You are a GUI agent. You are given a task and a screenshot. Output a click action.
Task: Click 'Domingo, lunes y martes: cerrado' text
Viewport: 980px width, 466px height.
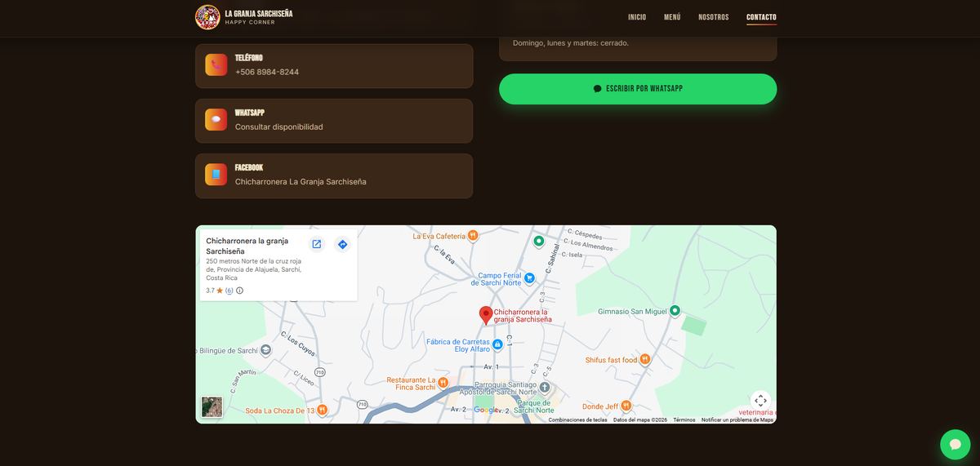(571, 43)
